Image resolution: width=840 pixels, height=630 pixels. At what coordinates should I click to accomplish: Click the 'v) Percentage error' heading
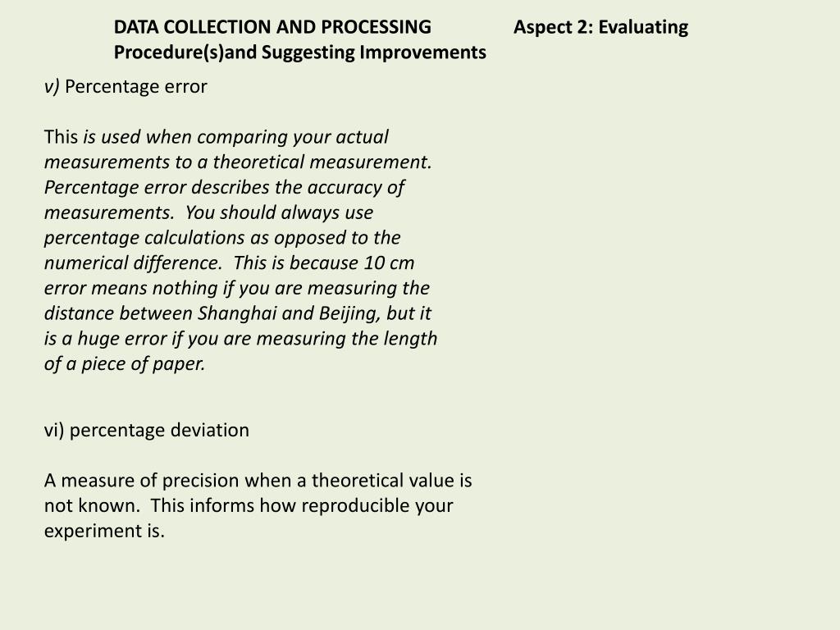[x=126, y=87]
